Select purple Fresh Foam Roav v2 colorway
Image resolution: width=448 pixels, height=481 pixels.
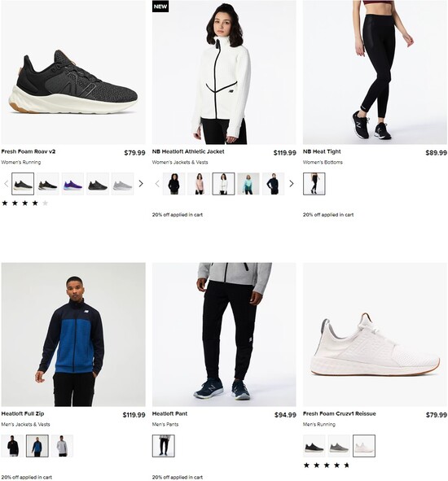point(72,184)
